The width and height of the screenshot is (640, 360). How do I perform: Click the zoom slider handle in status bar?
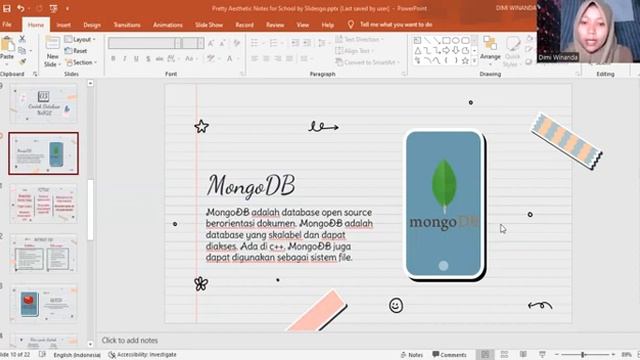(583, 355)
